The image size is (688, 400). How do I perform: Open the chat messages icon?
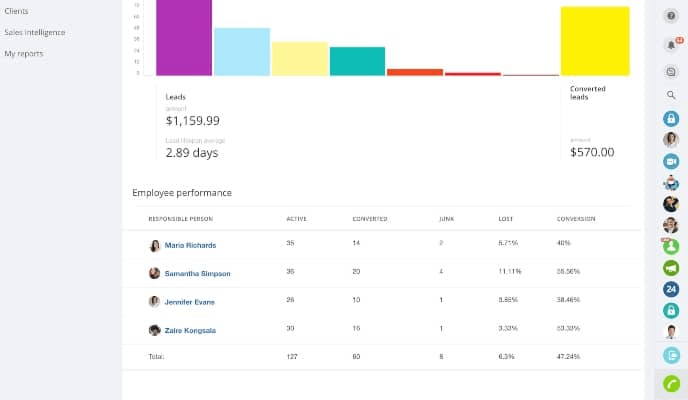[671, 71]
